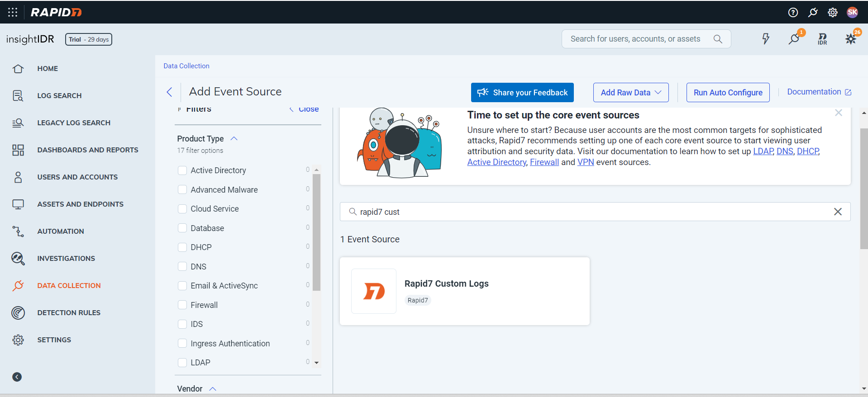The image size is (868, 397).
Task: Open the VPN documentation link
Action: tap(586, 162)
